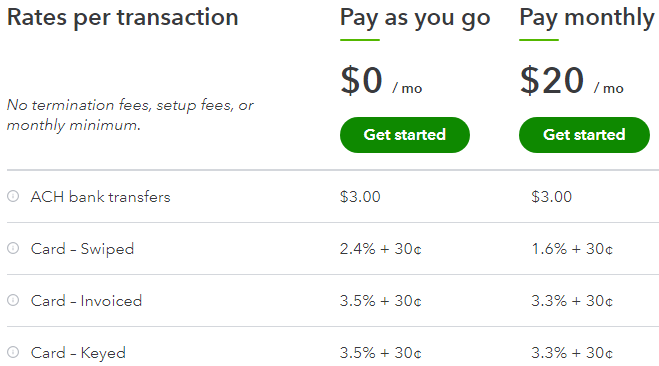
Task: Click Pay as you go invoiced rate 3.5%
Action: [x=380, y=301]
